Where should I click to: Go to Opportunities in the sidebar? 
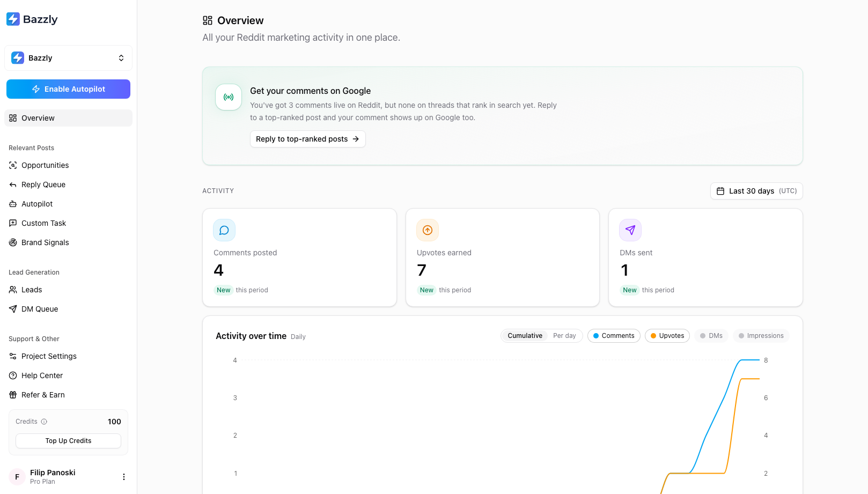point(68,165)
